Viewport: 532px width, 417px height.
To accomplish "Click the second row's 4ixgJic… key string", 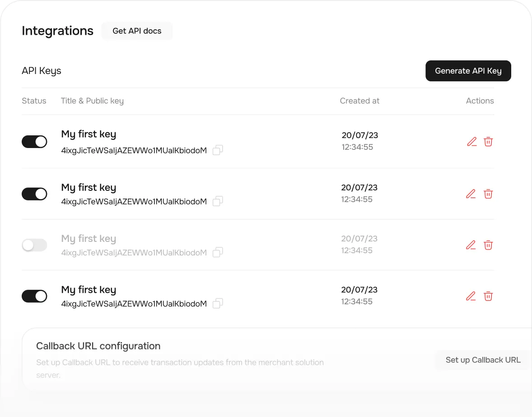I will [134, 202].
